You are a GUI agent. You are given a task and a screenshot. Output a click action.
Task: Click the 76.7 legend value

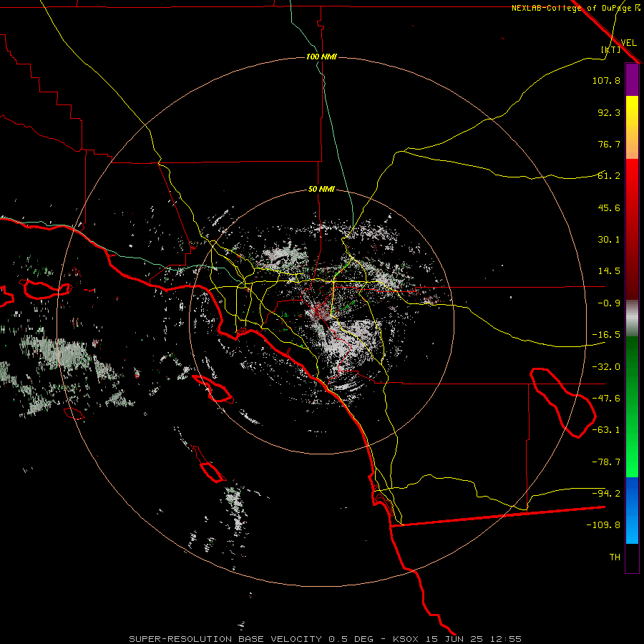609,144
